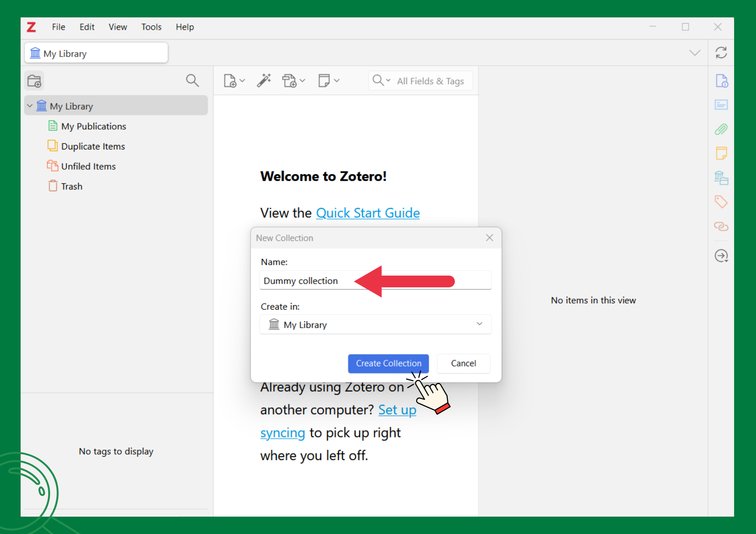Open the Create in My Library dropdown

click(x=375, y=324)
